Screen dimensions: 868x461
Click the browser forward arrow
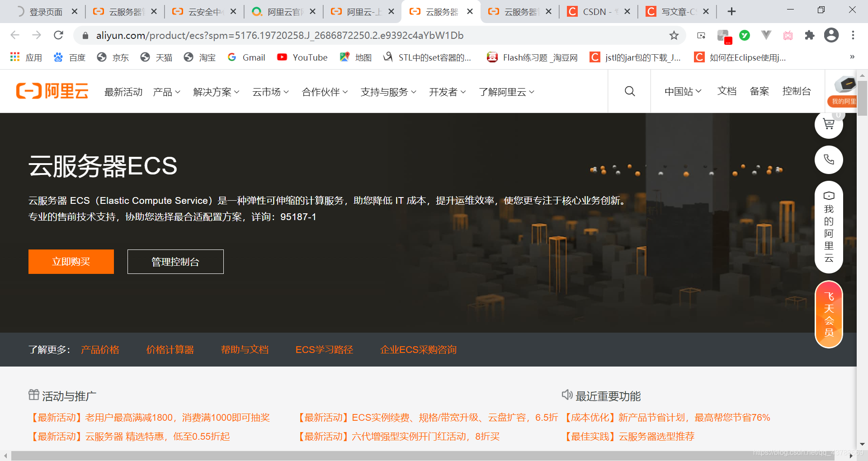pyautogui.click(x=37, y=35)
